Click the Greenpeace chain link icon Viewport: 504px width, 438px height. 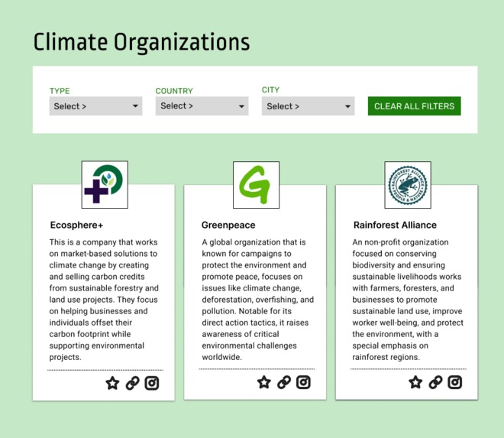[x=284, y=382]
